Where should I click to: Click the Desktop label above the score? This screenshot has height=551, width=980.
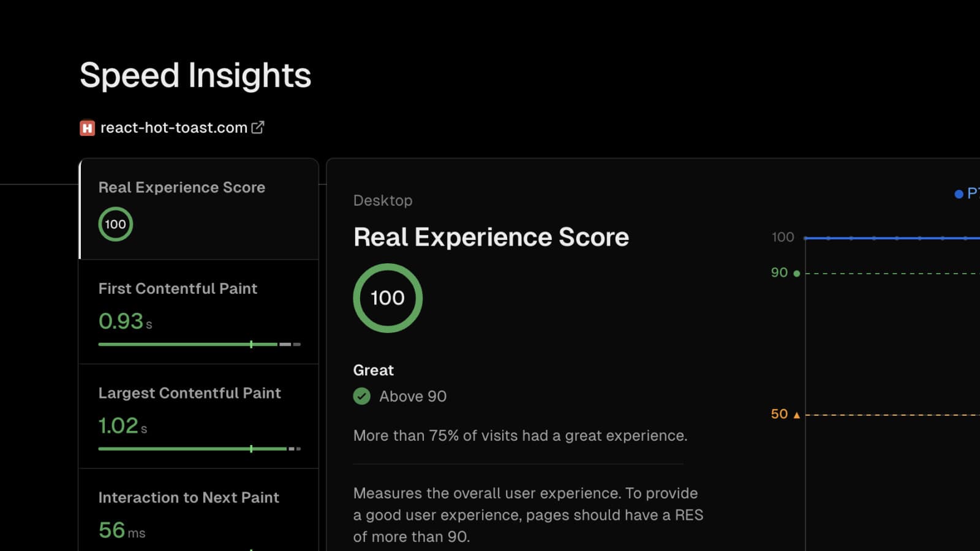[x=383, y=200]
